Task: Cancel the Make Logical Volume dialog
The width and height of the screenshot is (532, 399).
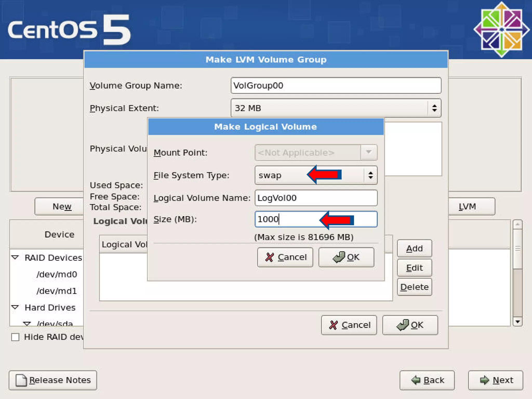Action: coord(285,257)
